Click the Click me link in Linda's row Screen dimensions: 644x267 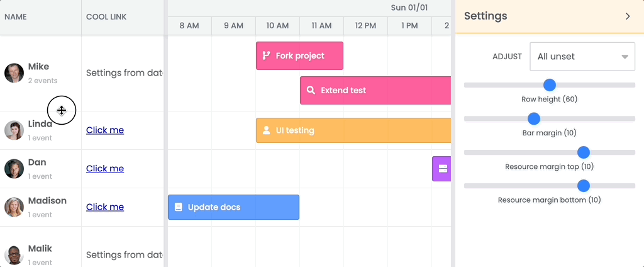(x=105, y=130)
